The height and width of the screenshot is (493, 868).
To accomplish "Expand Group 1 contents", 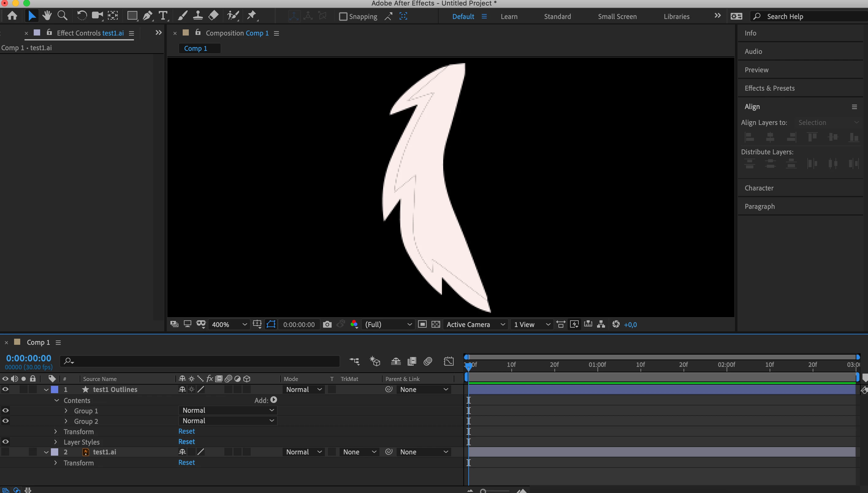I will tap(66, 411).
